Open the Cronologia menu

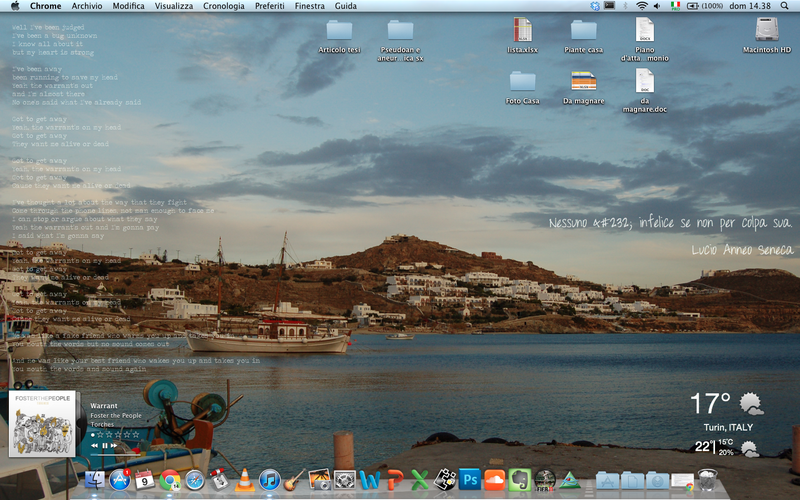(x=224, y=6)
